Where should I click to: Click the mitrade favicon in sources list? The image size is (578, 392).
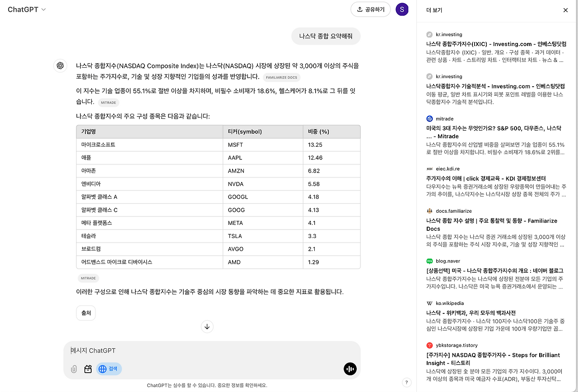[x=429, y=119]
